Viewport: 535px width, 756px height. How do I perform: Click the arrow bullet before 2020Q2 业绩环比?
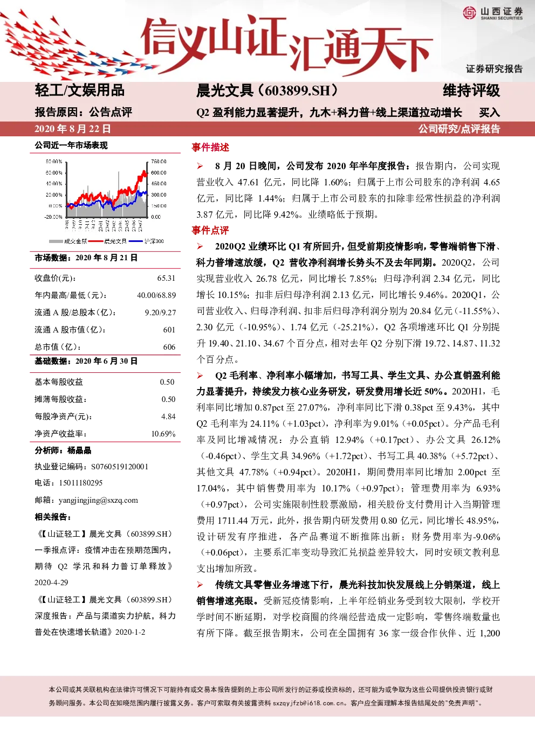(200, 246)
